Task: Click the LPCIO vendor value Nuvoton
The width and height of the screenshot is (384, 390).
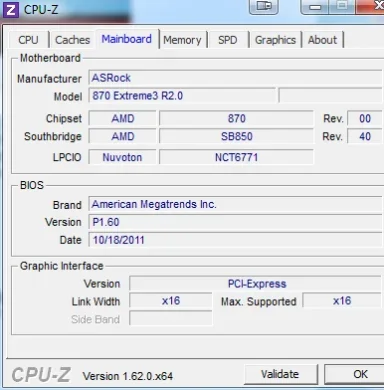Action: pos(122,157)
